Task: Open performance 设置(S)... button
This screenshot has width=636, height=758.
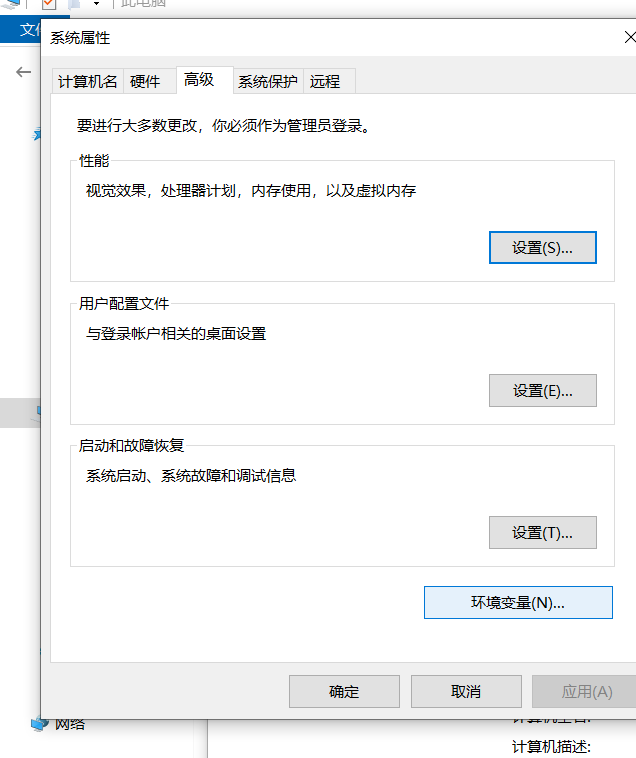Action: coord(543,248)
